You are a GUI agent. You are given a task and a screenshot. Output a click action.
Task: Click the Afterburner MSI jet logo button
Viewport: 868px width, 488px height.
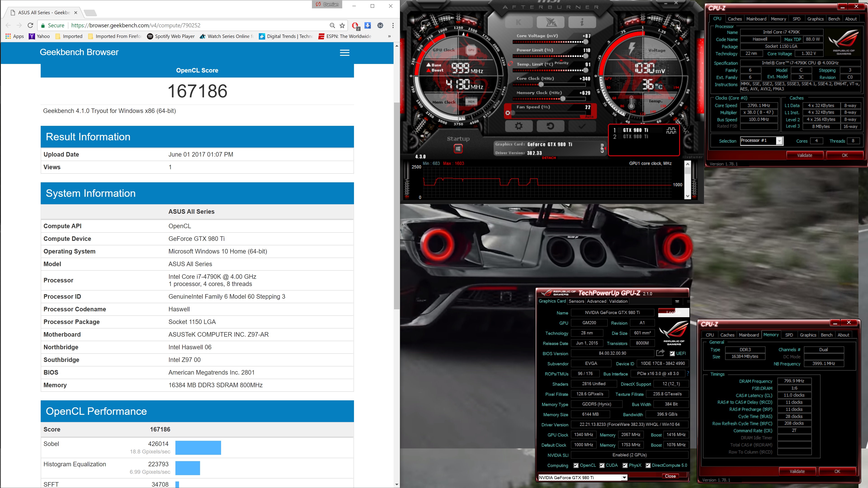[551, 23]
